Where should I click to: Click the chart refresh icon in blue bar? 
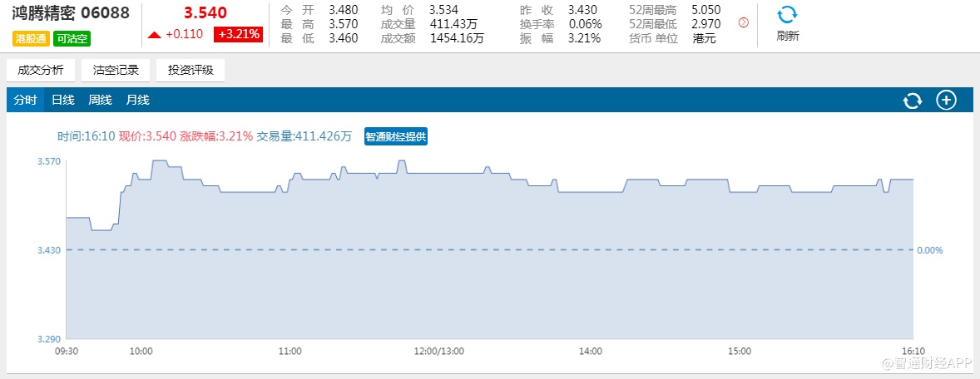[x=913, y=101]
